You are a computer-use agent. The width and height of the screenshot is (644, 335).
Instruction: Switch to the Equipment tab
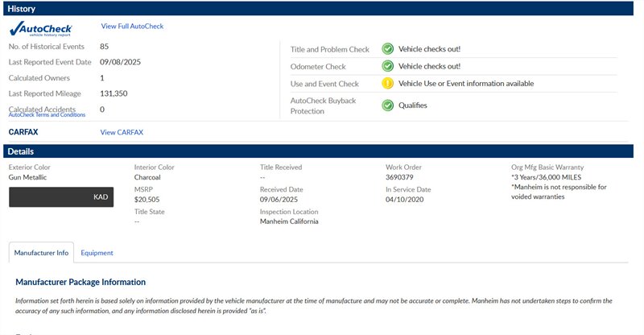97,253
